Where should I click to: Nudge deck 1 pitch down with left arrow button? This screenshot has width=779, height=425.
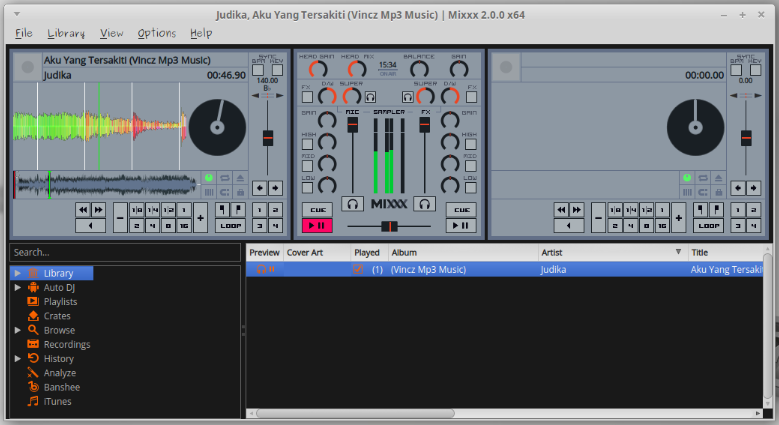click(259, 188)
